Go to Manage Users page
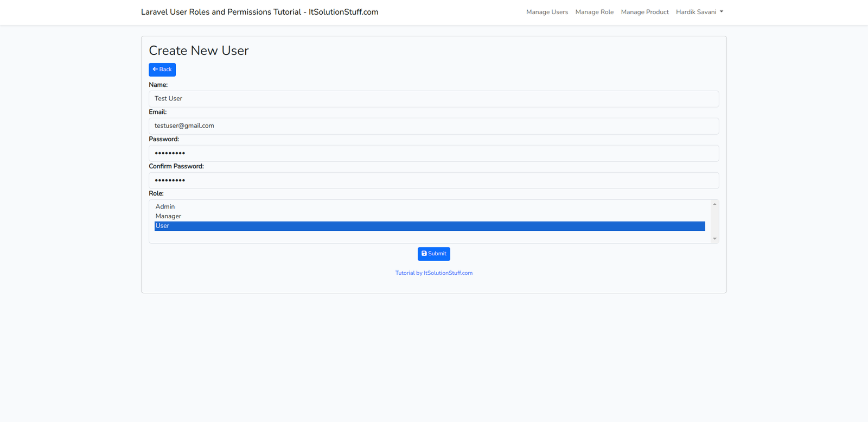Screen dimensions: 868x422 547,12
